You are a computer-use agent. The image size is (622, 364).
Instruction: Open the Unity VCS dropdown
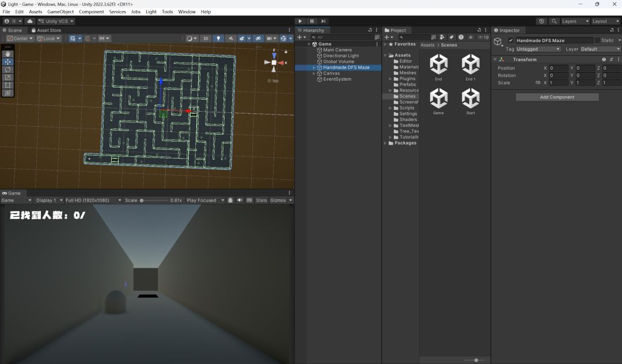pos(56,21)
